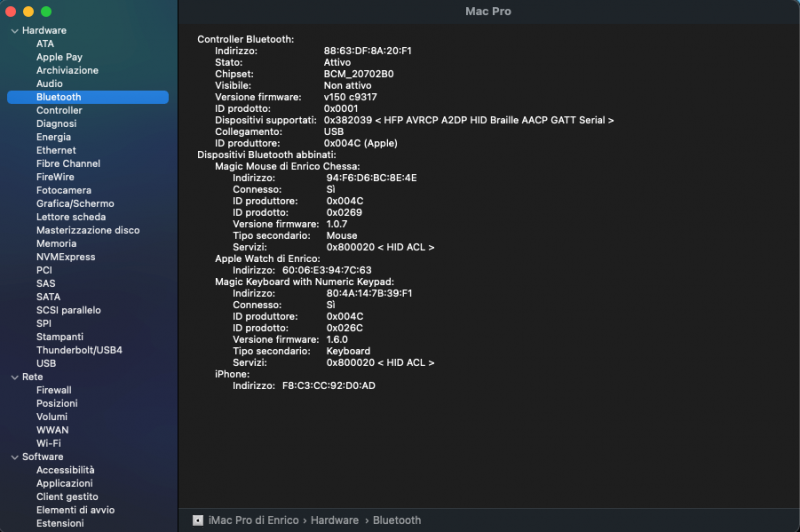Select SATA in the sidebar
The height and width of the screenshot is (532, 800).
48,296
